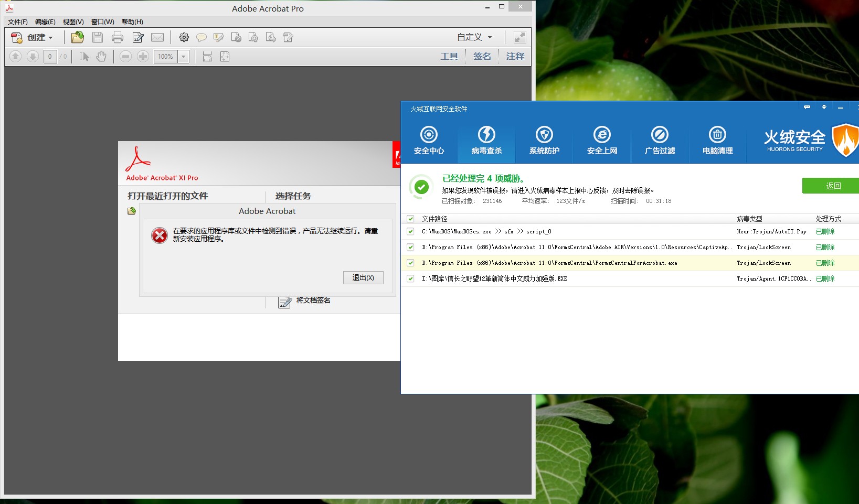
Task: Open the 签名 sign pane
Action: click(x=482, y=56)
